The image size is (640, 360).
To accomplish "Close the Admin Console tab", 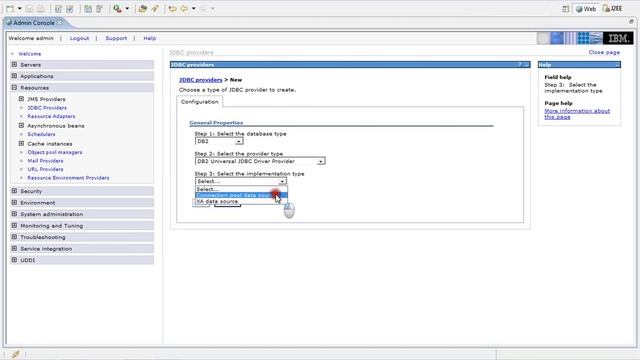I will [x=60, y=22].
